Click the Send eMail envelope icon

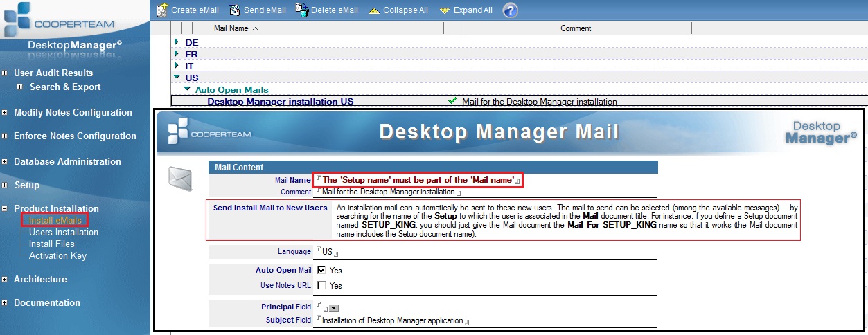click(234, 10)
